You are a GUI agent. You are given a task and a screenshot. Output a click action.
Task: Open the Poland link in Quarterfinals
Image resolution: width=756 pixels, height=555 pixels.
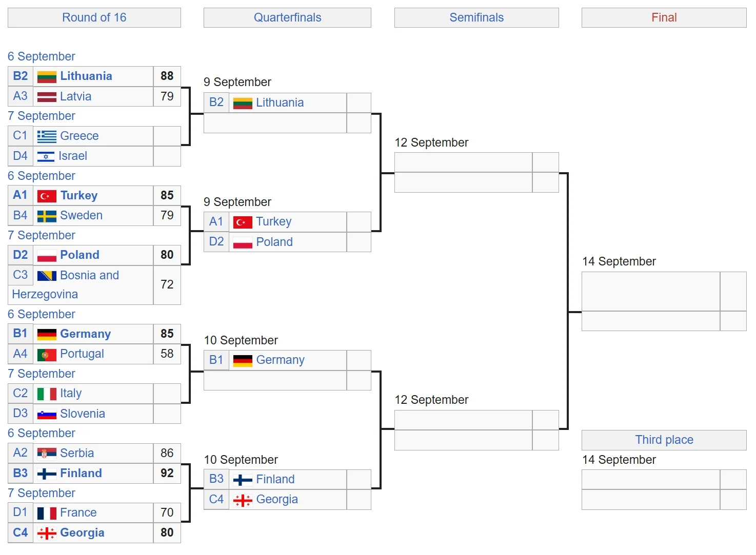pyautogui.click(x=274, y=242)
